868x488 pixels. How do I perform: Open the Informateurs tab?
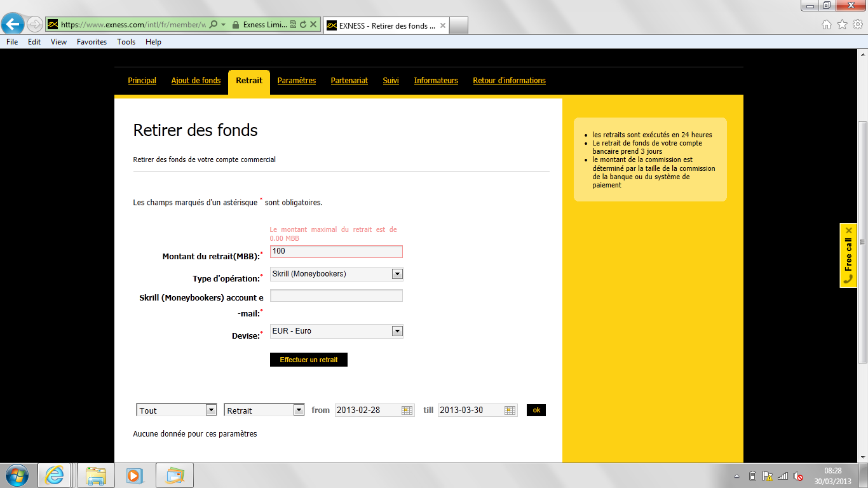point(436,81)
